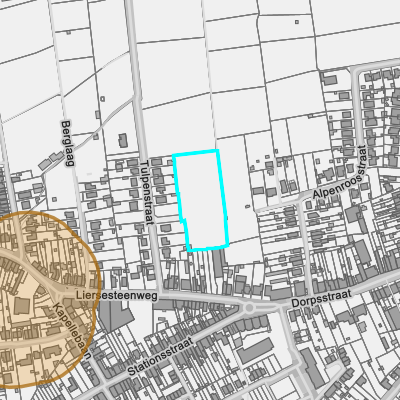The height and width of the screenshot is (400, 400).
Task: Select isolated building west of Tulpenstraat
Action: coord(123,140)
